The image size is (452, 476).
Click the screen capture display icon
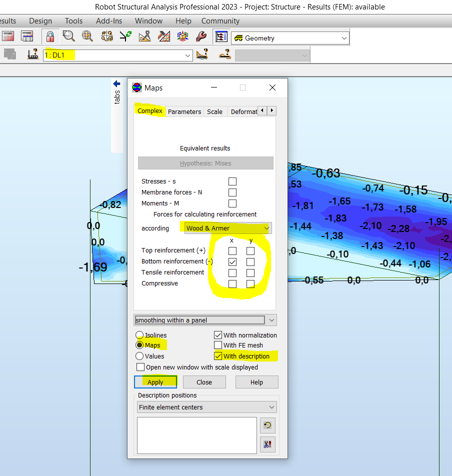[x=221, y=36]
